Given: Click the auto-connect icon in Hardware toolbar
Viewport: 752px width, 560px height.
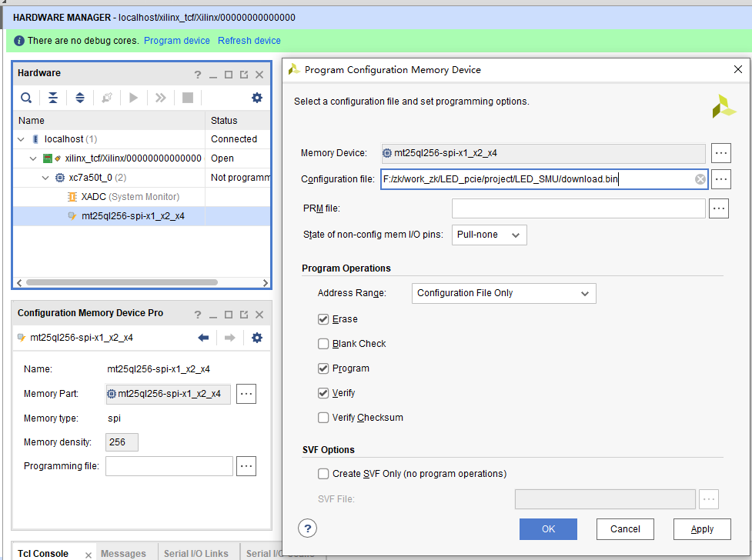Looking at the screenshot, I should [106, 98].
